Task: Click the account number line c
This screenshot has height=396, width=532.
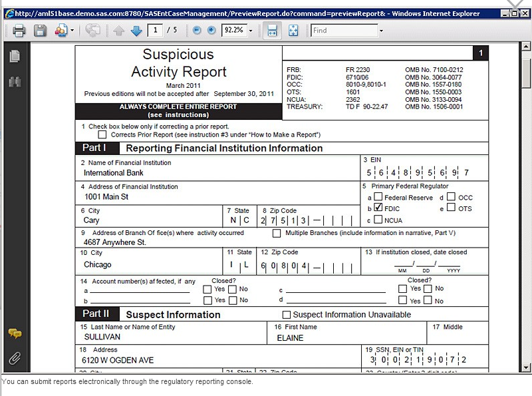Action: click(336, 290)
